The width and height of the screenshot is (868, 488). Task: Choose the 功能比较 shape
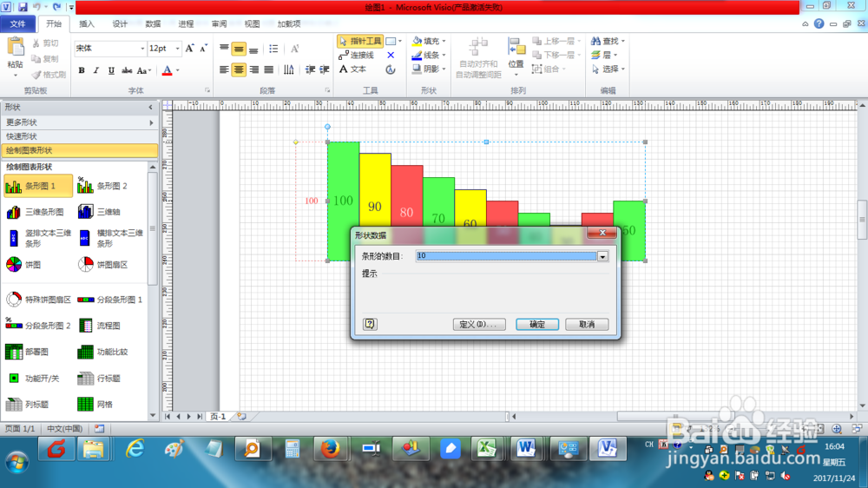pyautogui.click(x=103, y=352)
